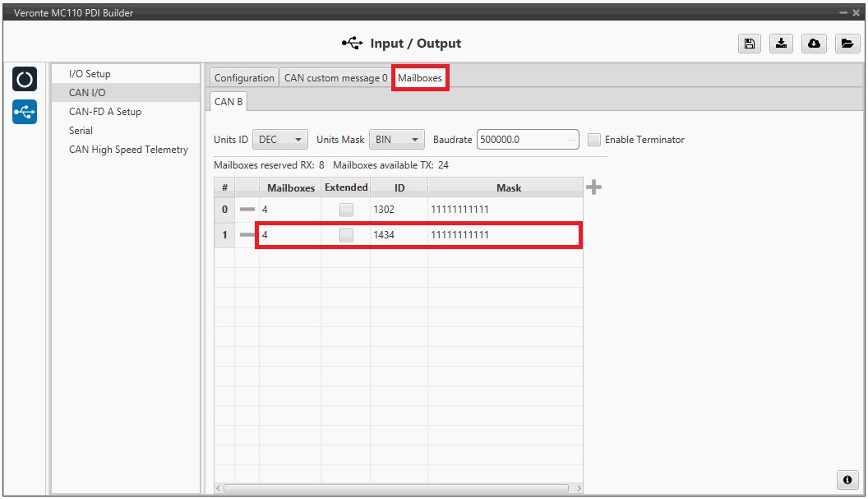This screenshot has width=868, height=499.
Task: Open the folder icon in top toolbar
Action: pyautogui.click(x=846, y=44)
